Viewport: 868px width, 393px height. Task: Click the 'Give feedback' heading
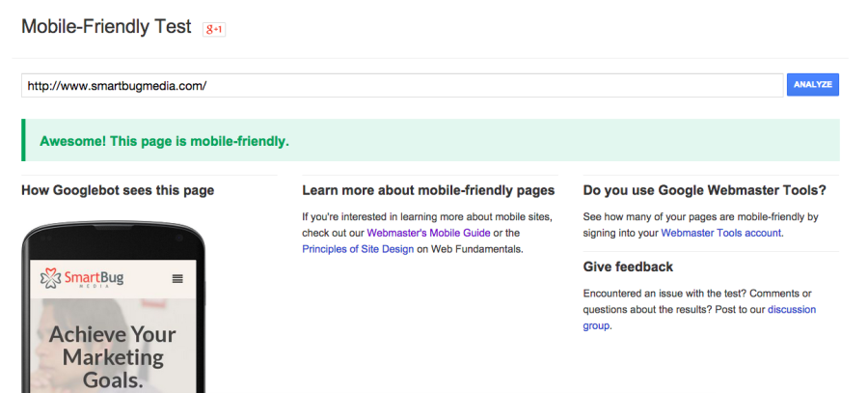(628, 267)
